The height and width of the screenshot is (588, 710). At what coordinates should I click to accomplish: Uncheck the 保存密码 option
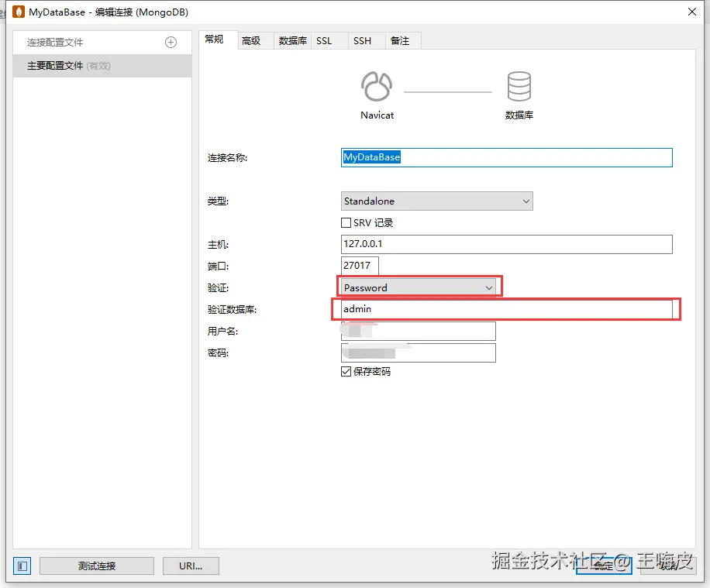pyautogui.click(x=346, y=371)
